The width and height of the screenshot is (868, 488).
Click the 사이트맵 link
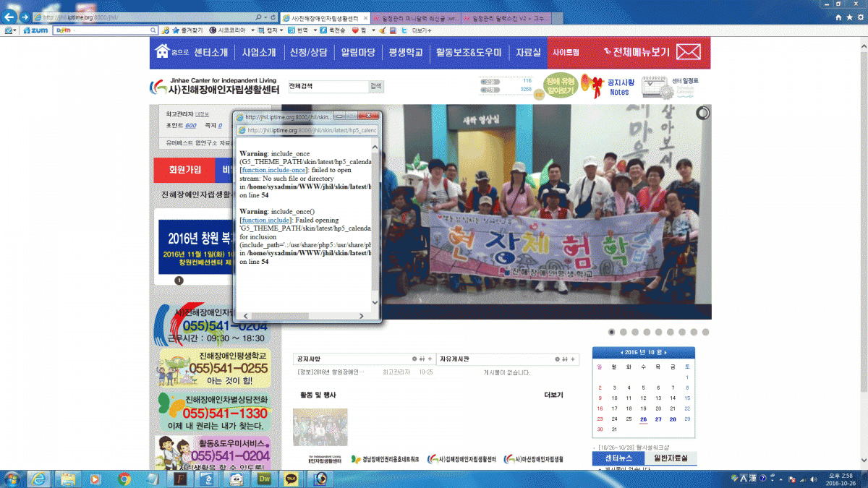(x=566, y=52)
